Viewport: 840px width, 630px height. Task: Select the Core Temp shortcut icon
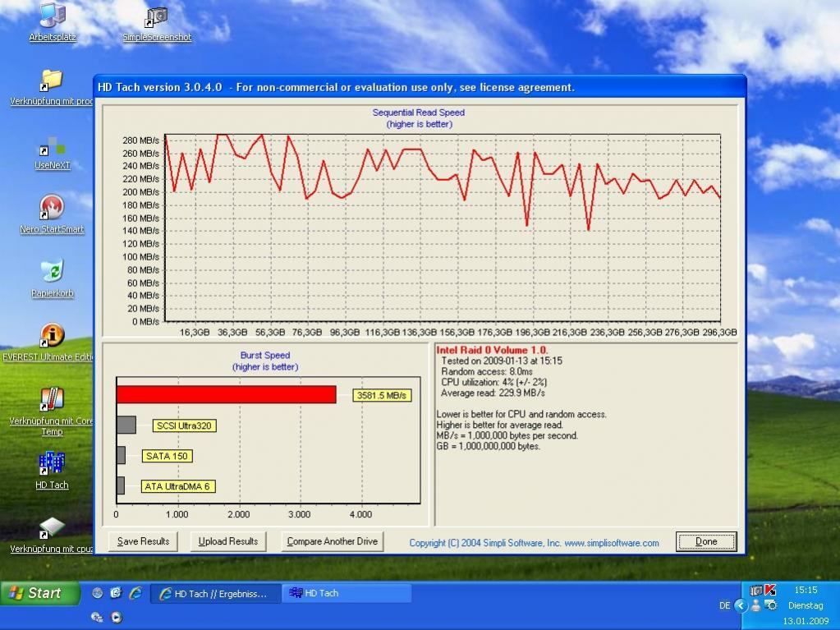click(52, 412)
